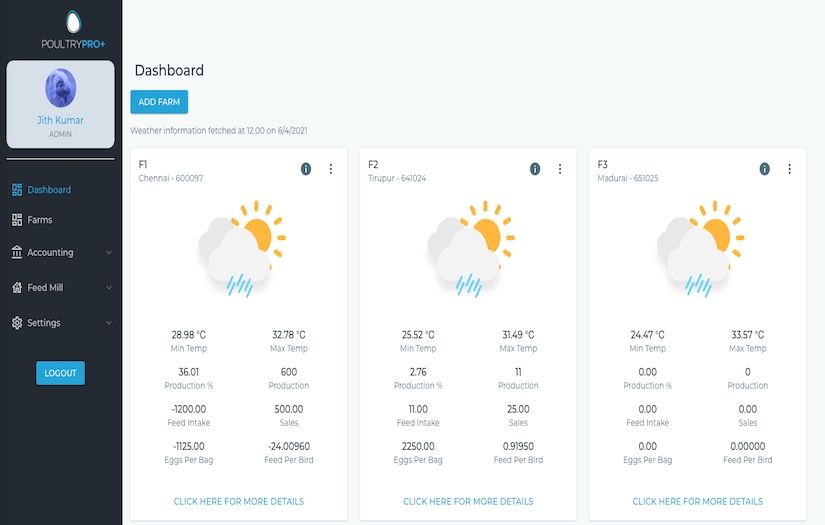Click the Dashboard page heading

coord(169,70)
